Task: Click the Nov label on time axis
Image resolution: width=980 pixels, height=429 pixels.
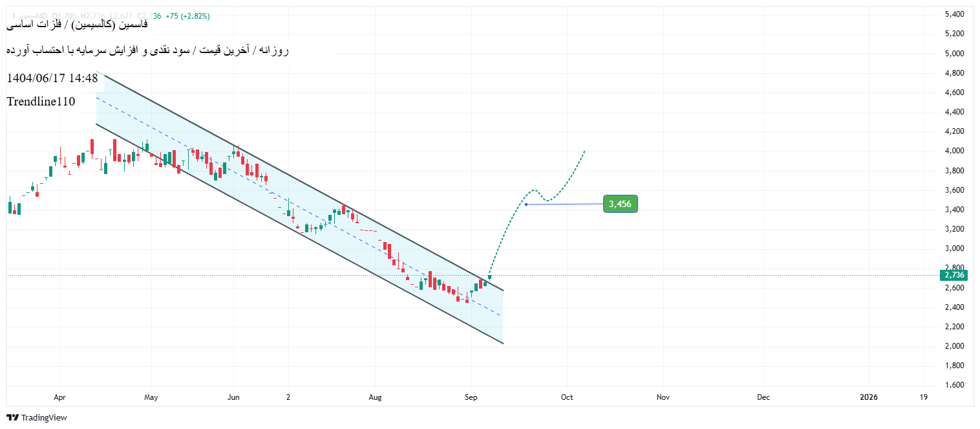Action: (x=663, y=397)
